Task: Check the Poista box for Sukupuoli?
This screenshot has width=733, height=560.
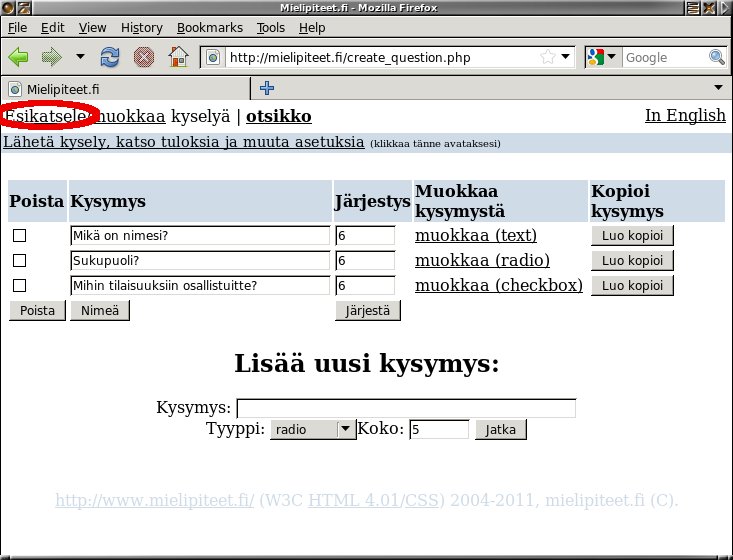Action: pos(19,260)
